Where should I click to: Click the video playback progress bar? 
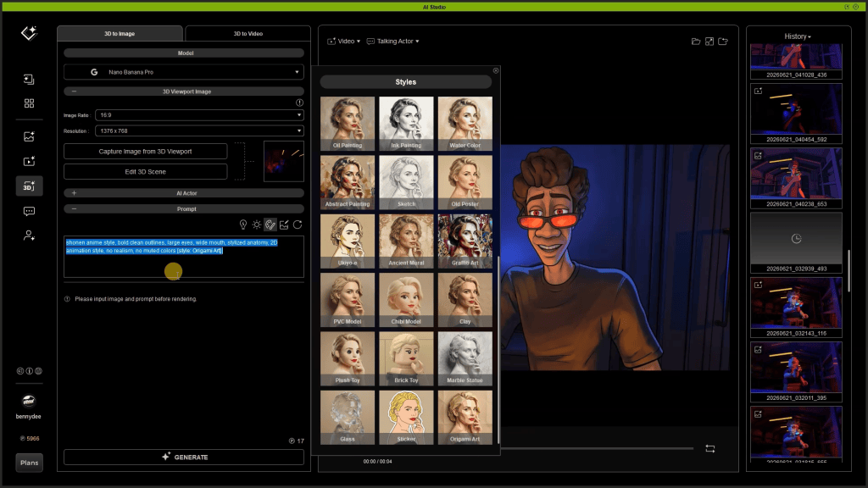pos(597,449)
